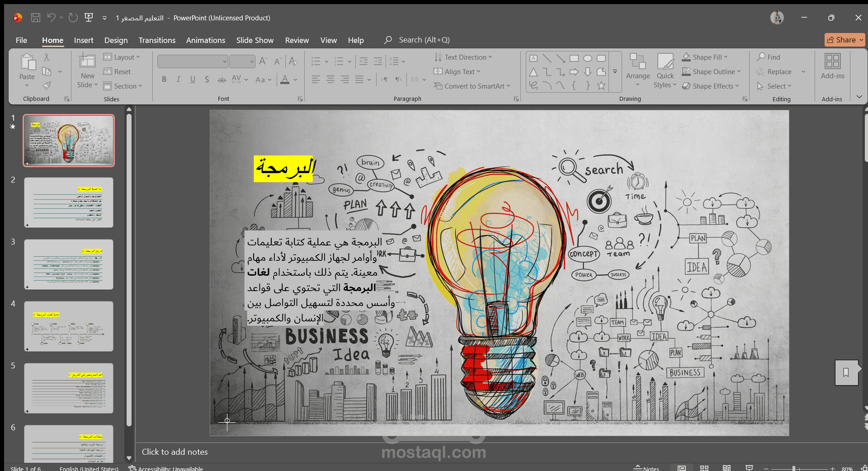Image resolution: width=868 pixels, height=471 pixels.
Task: Select the Isosceles Triangle shape
Action: 533,72
